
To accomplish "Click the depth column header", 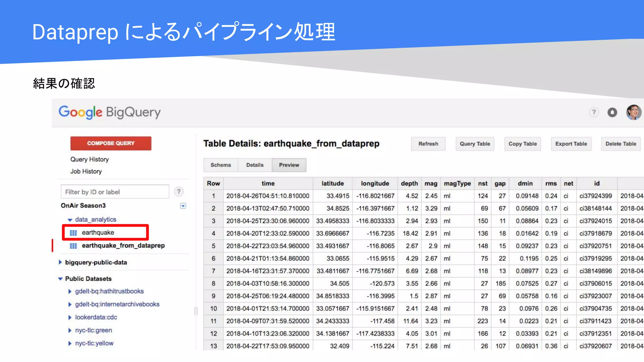I will click(x=409, y=184).
